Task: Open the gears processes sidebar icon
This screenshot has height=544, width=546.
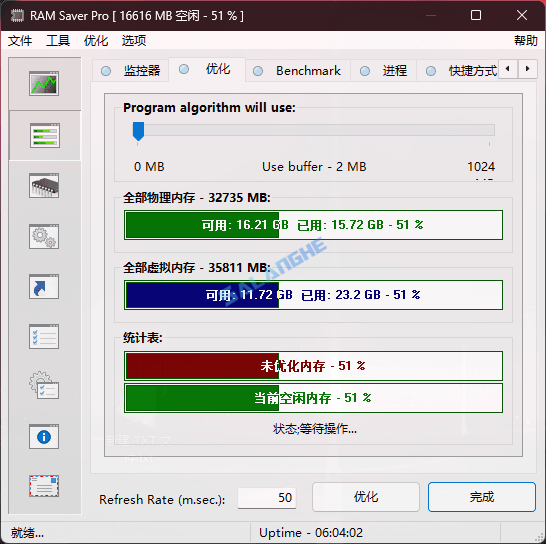Action: [44, 236]
